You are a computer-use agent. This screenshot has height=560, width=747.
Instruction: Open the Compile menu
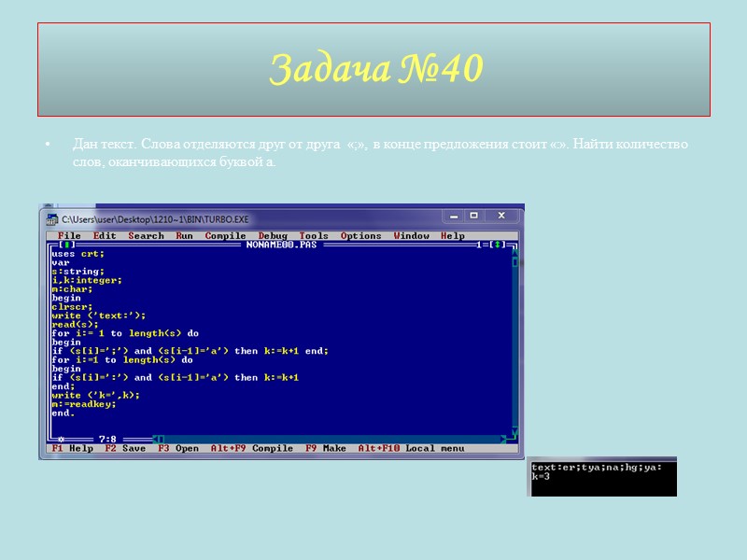click(225, 236)
